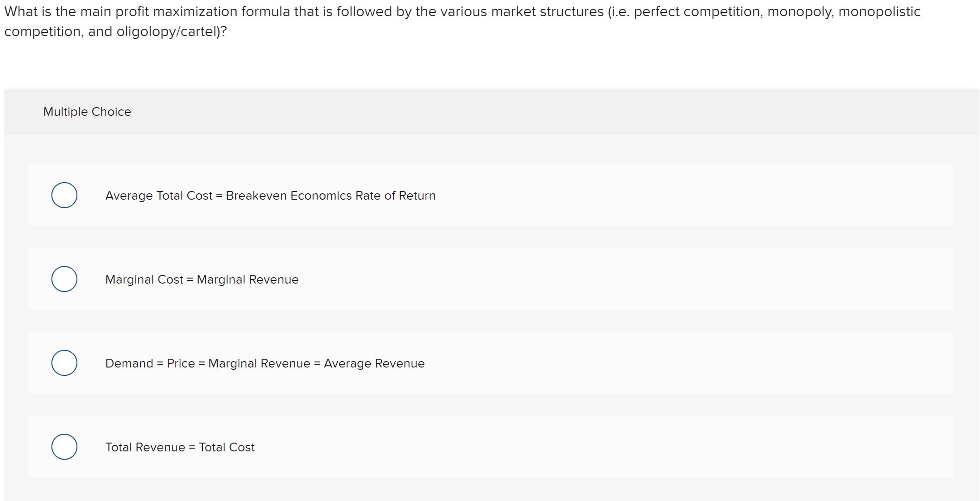The width and height of the screenshot is (980, 501).
Task: Choose the Breakeven Economics Rate of Return answer
Action: (270, 195)
